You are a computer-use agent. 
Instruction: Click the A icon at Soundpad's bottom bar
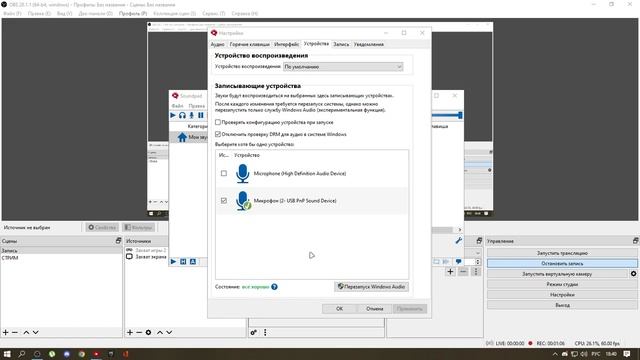pyautogui.click(x=193, y=261)
